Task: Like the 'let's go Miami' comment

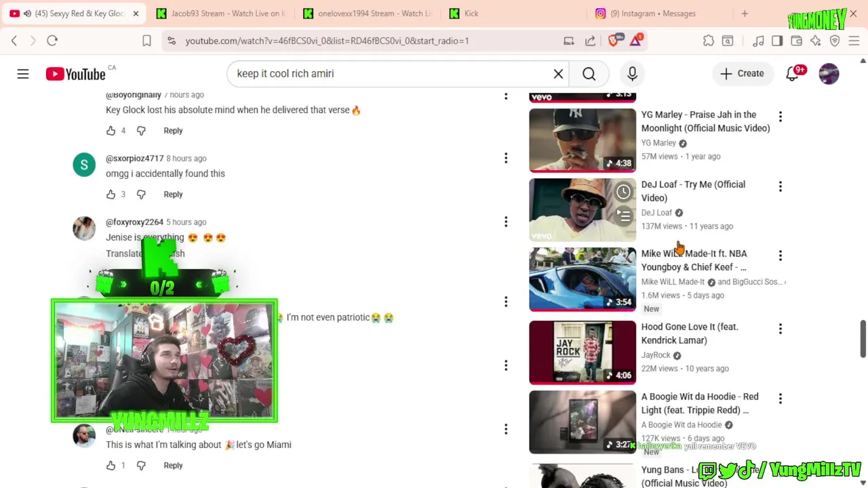Action: coord(111,466)
